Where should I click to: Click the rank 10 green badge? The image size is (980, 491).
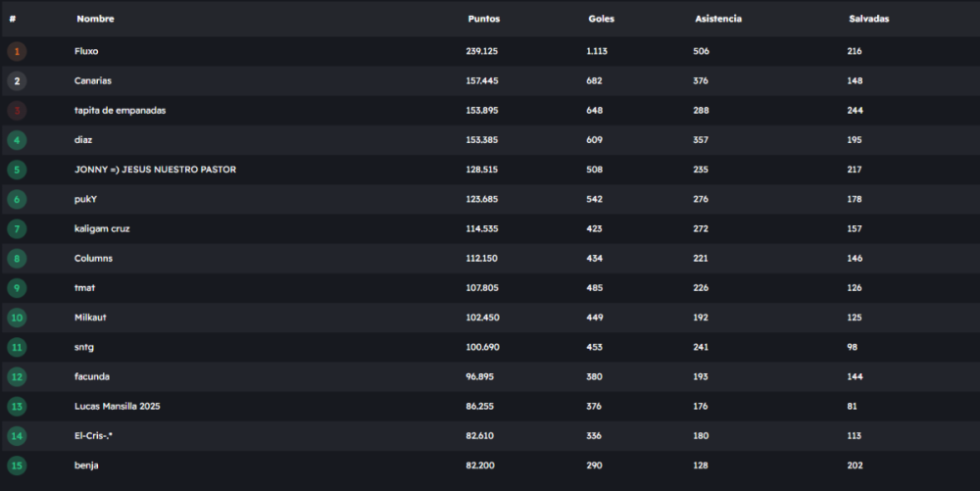point(17,318)
